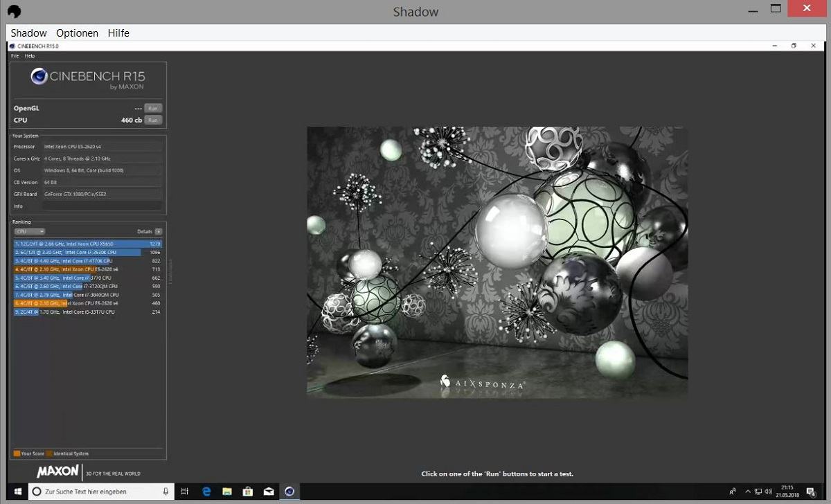This screenshot has width=831, height=504.
Task: Select ranking entry Core i7-3930K
Action: 88,252
